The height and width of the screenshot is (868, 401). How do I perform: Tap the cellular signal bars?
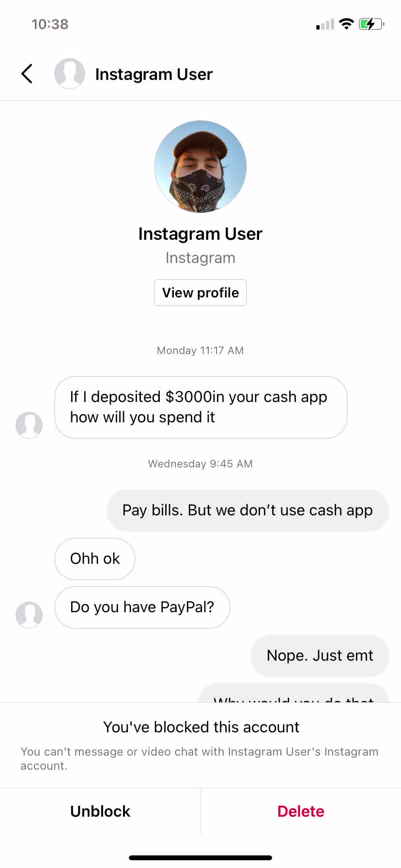(x=325, y=24)
